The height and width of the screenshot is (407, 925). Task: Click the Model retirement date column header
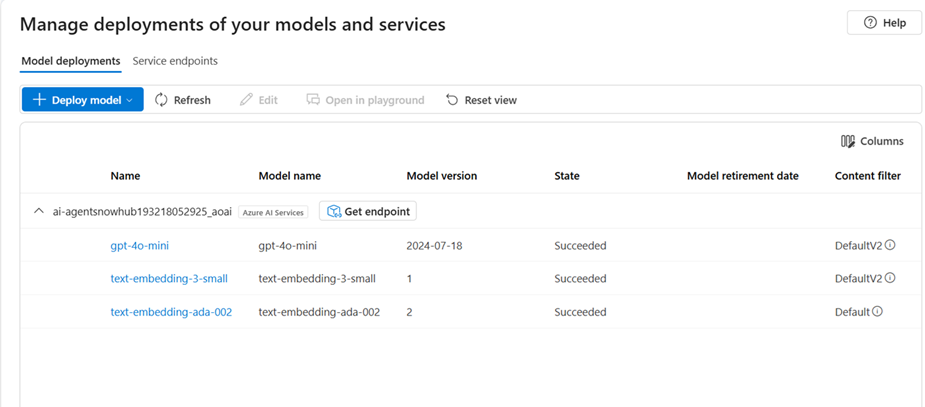(742, 176)
